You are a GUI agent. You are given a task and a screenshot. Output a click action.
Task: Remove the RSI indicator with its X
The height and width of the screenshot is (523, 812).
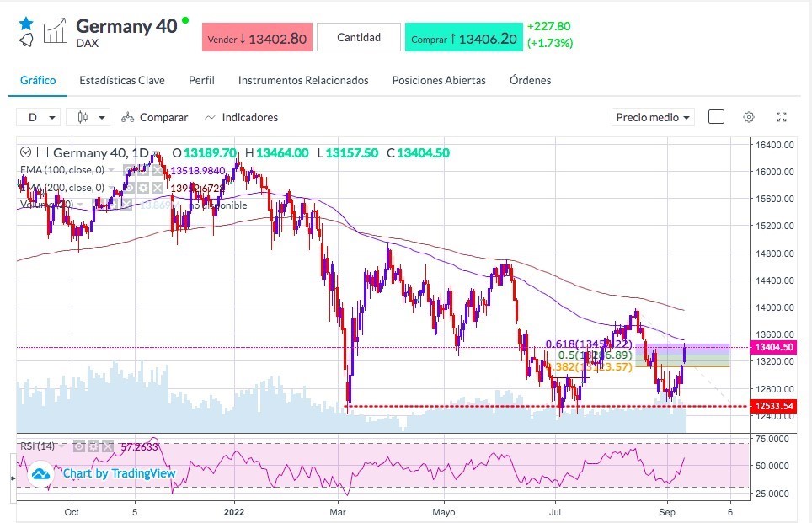(107, 446)
